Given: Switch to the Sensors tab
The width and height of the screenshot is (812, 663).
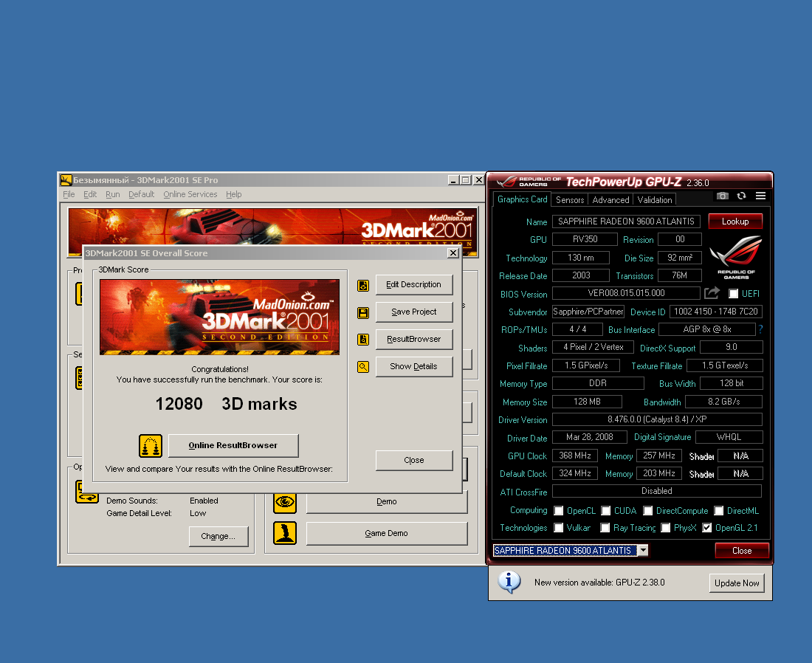Looking at the screenshot, I should pyautogui.click(x=570, y=200).
